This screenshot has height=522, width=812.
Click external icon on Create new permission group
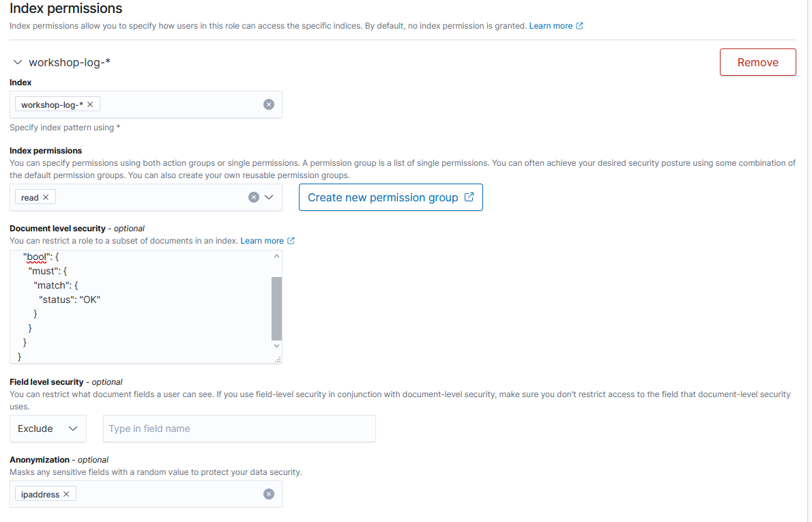[x=469, y=197]
